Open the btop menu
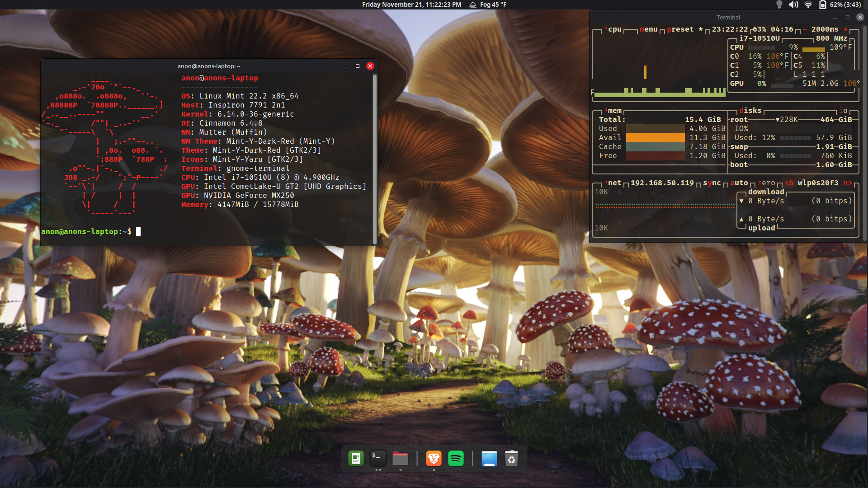The width and height of the screenshot is (868, 488). click(649, 29)
